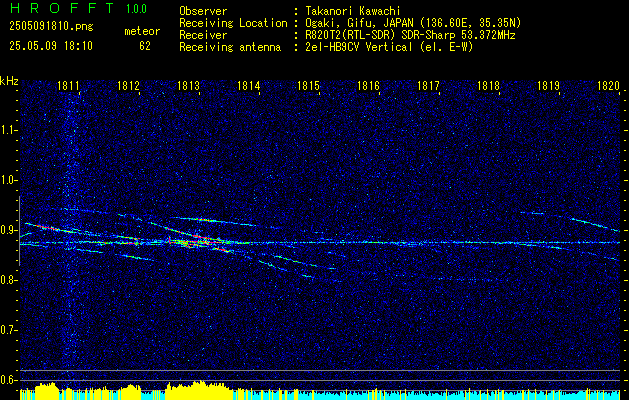Image resolution: width=629 pixels, height=400 pixels.
Task: Select observer name Takanori Kawachi
Action: coord(351,11)
